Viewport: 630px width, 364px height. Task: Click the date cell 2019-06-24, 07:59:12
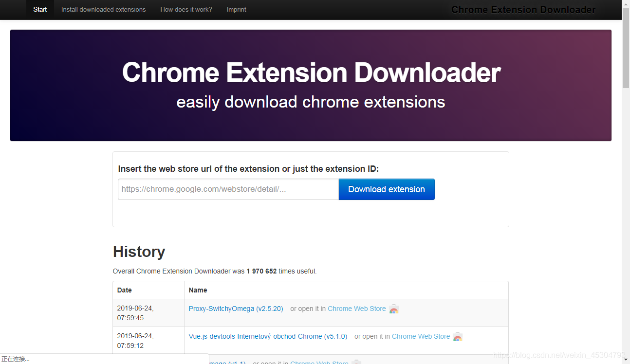pos(148,341)
